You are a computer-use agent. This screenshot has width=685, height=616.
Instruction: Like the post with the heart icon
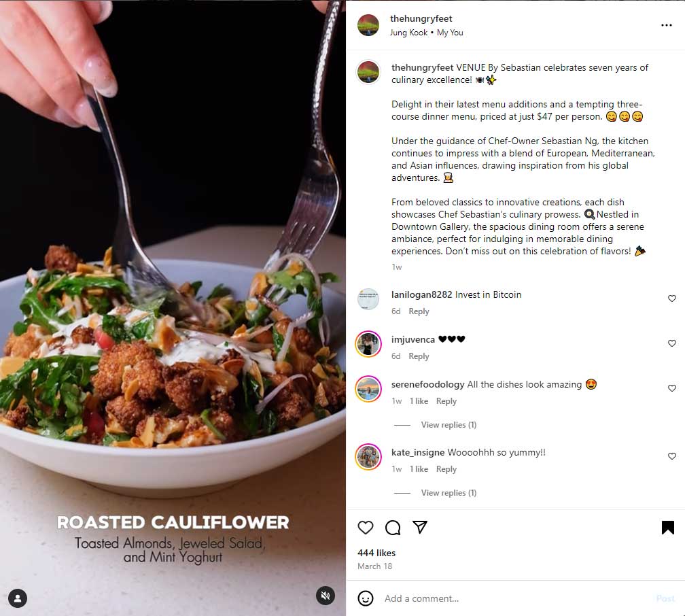point(366,528)
